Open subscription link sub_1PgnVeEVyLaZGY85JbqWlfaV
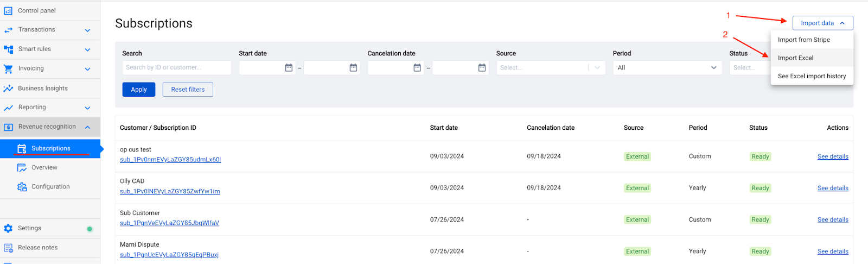868x264 pixels. point(169,223)
